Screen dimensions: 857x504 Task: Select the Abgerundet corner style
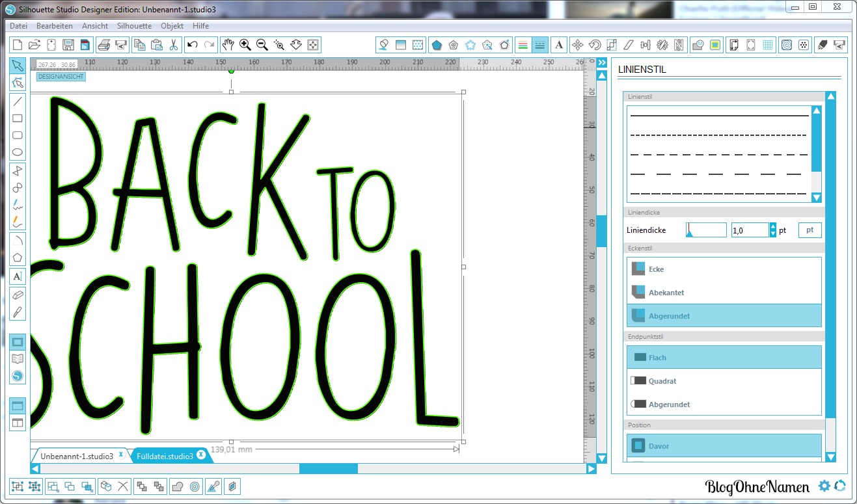tap(724, 315)
